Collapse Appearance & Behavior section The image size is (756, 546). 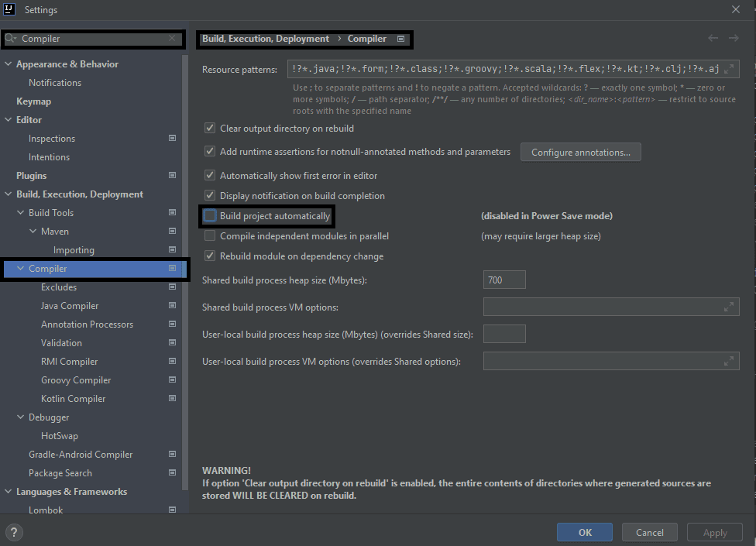[9, 64]
